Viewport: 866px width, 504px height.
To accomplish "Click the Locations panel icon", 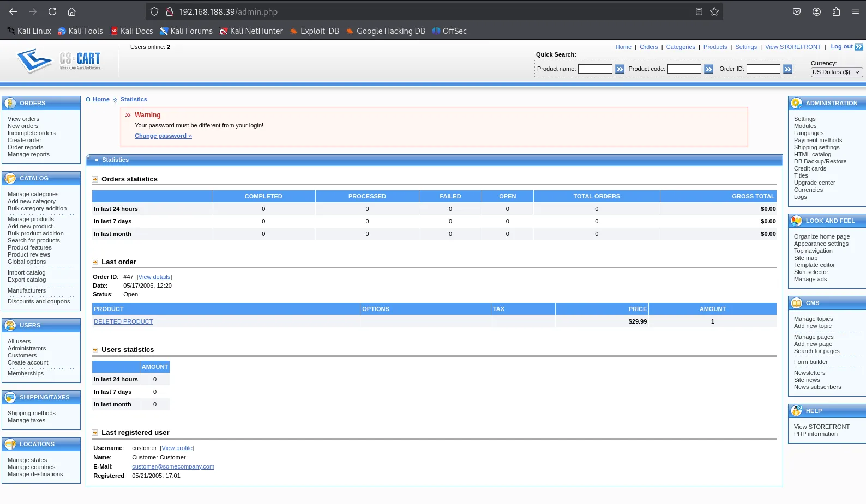I will [x=10, y=444].
